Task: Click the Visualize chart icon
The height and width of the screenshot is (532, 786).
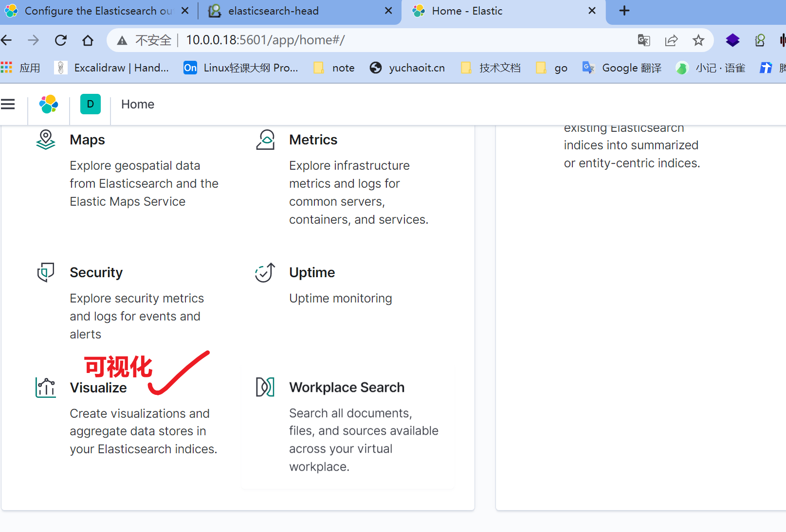Action: pyautogui.click(x=46, y=388)
